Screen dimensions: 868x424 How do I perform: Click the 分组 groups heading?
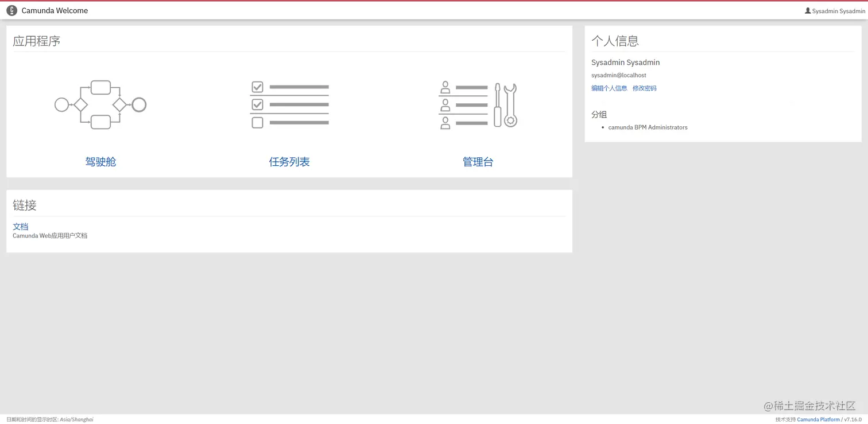pyautogui.click(x=599, y=114)
